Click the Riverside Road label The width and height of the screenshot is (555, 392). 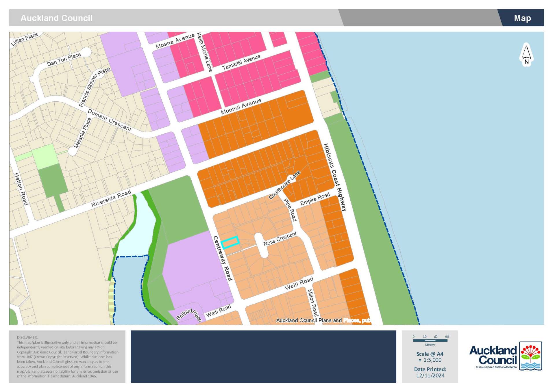[x=111, y=198]
